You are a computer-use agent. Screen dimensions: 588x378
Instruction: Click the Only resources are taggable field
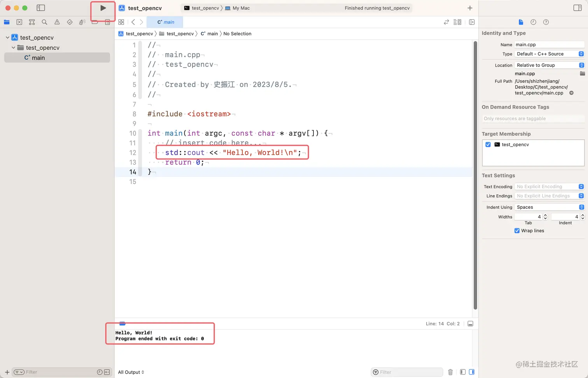point(533,119)
